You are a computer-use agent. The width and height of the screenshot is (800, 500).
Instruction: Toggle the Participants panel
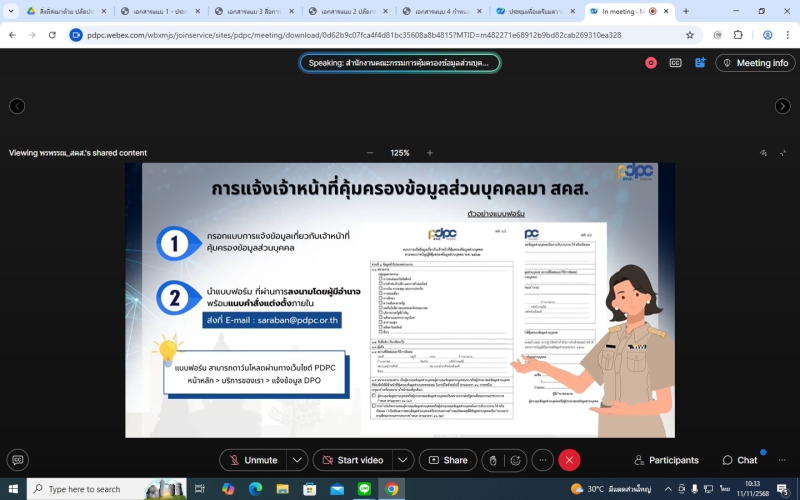point(666,460)
